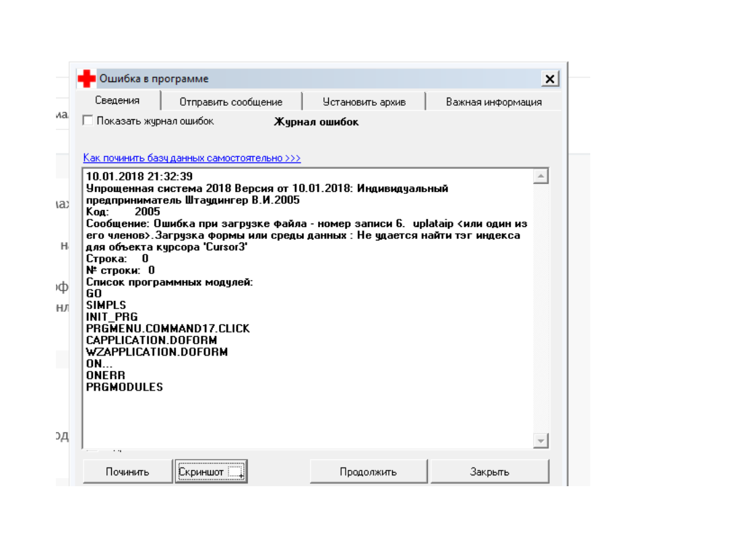Click the PRGMODULES line

point(125,387)
